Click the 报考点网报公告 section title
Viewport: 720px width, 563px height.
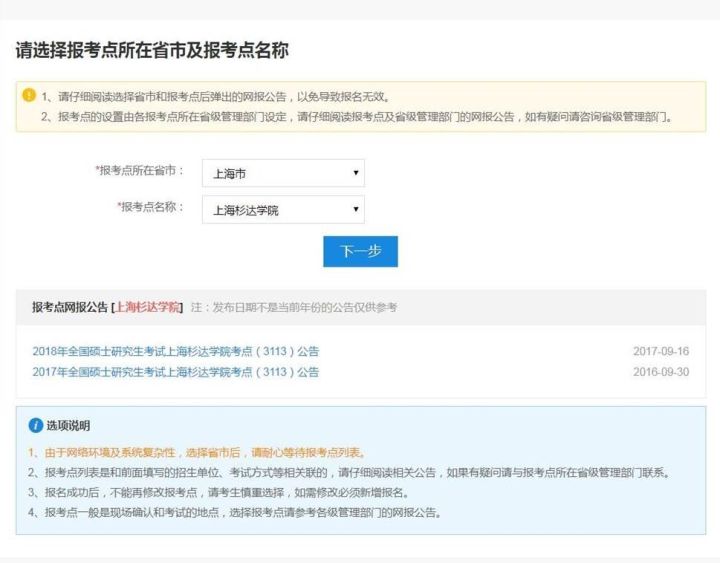coord(70,307)
